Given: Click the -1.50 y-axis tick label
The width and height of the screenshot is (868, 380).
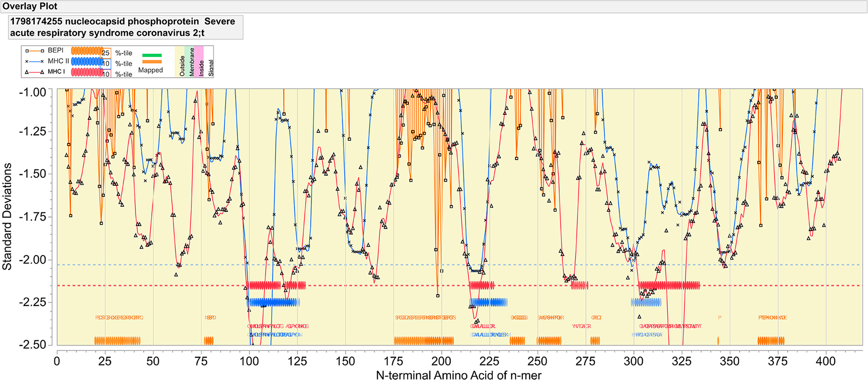Looking at the screenshot, I should (32, 174).
